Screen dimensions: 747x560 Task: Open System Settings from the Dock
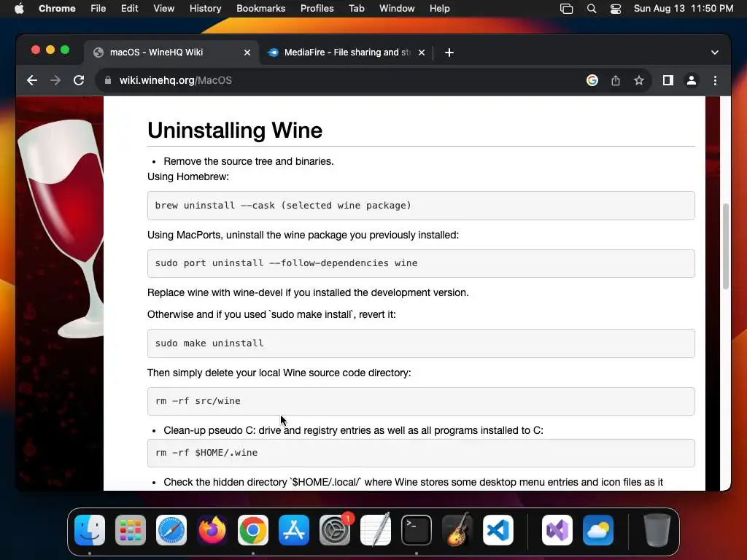point(335,530)
